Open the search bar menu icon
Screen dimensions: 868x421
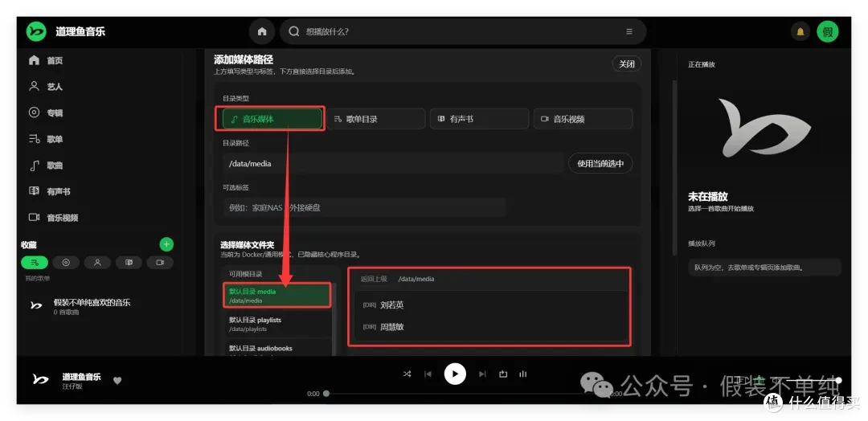628,31
